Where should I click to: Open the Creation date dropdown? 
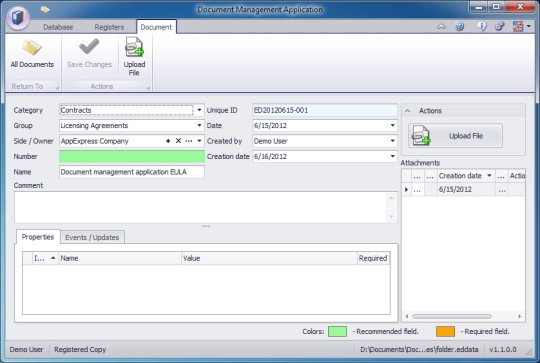tap(392, 156)
